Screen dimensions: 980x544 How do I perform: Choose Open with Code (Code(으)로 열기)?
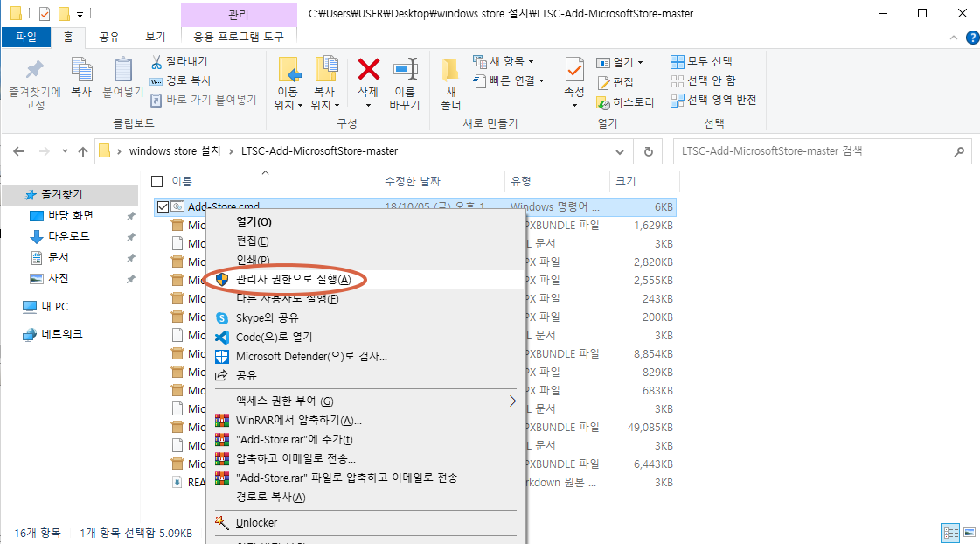(x=365, y=337)
